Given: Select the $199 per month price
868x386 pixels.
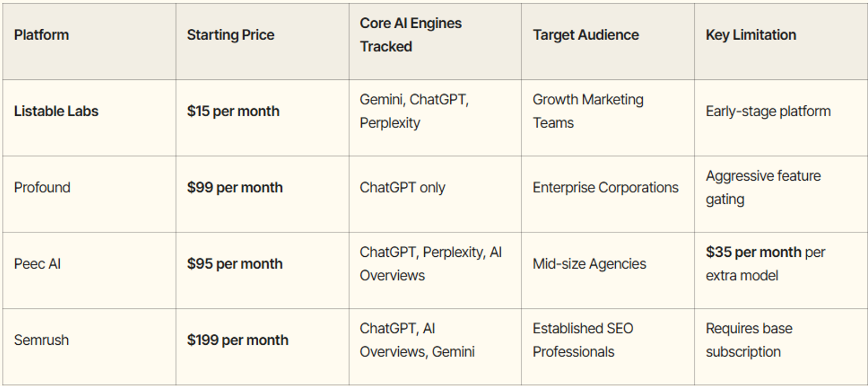Looking at the screenshot, I should click(238, 340).
